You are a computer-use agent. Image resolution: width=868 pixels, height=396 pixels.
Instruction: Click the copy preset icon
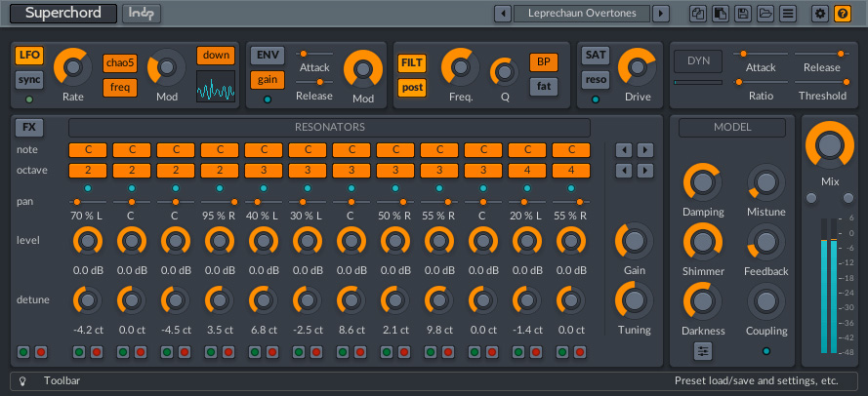coord(697,14)
